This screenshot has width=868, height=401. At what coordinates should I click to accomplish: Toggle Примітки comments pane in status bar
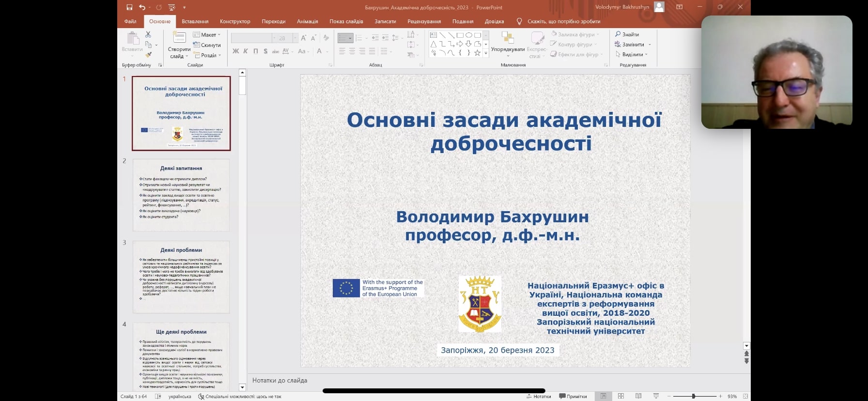(573, 396)
